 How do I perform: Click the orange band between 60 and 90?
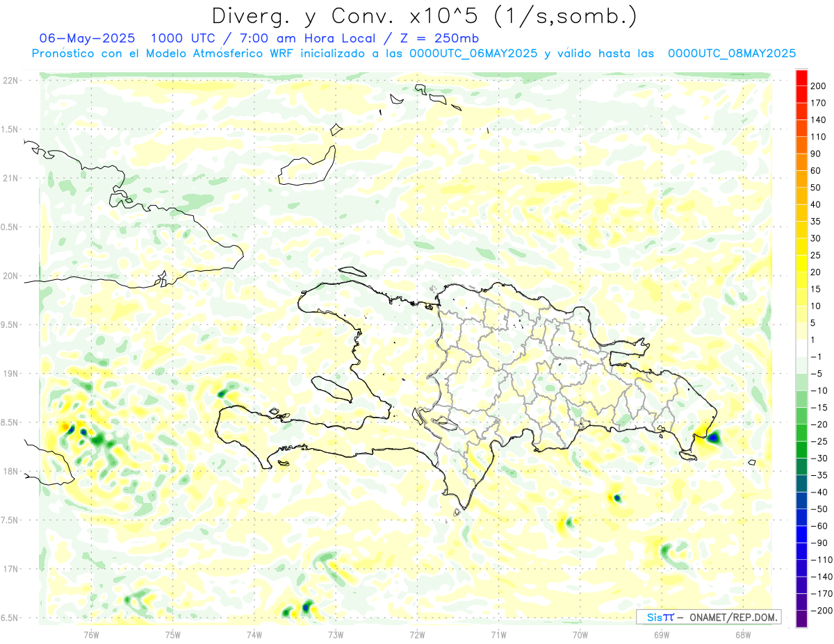click(801, 163)
